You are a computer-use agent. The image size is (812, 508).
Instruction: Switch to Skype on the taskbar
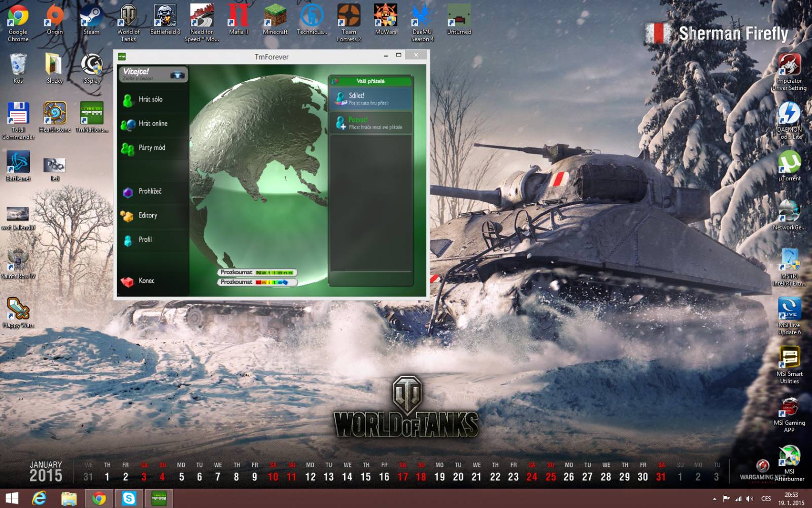click(x=128, y=498)
